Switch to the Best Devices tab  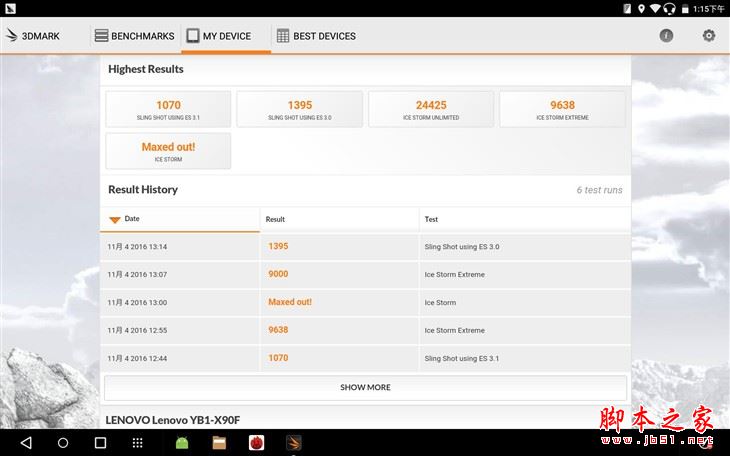coord(316,36)
